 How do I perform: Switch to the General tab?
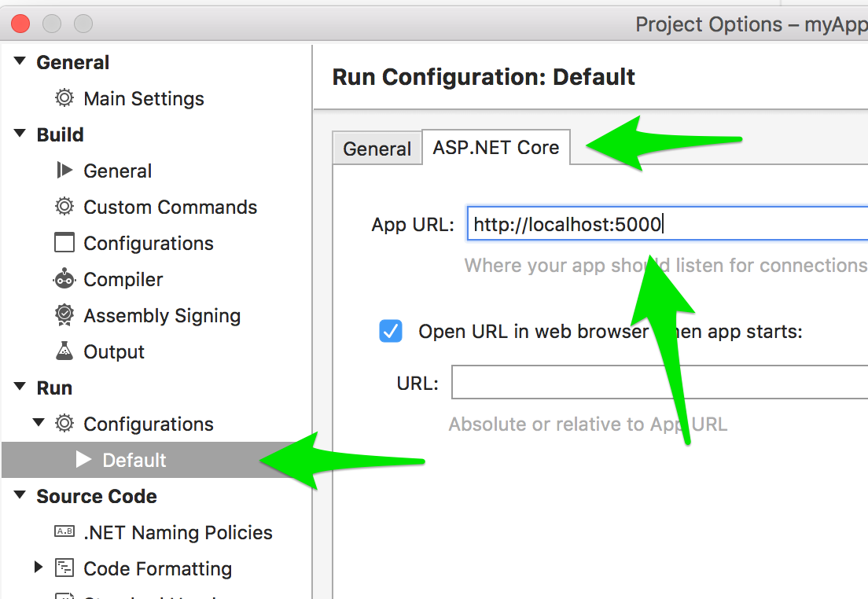377,149
